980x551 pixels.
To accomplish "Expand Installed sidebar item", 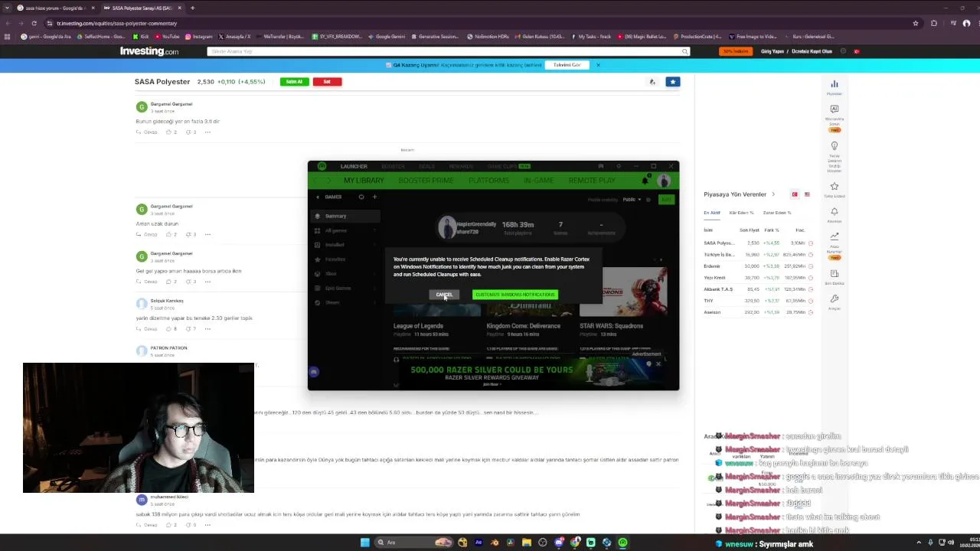I will (345, 245).
